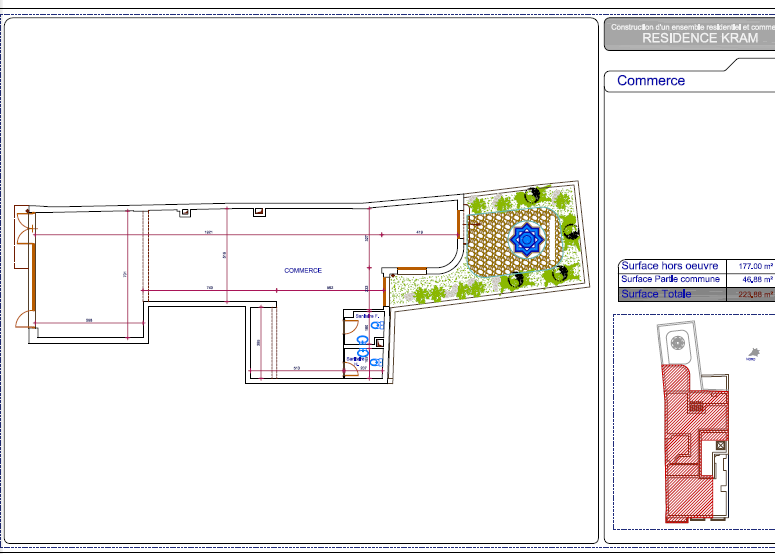Click the red hatched area in key plan

click(x=690, y=440)
